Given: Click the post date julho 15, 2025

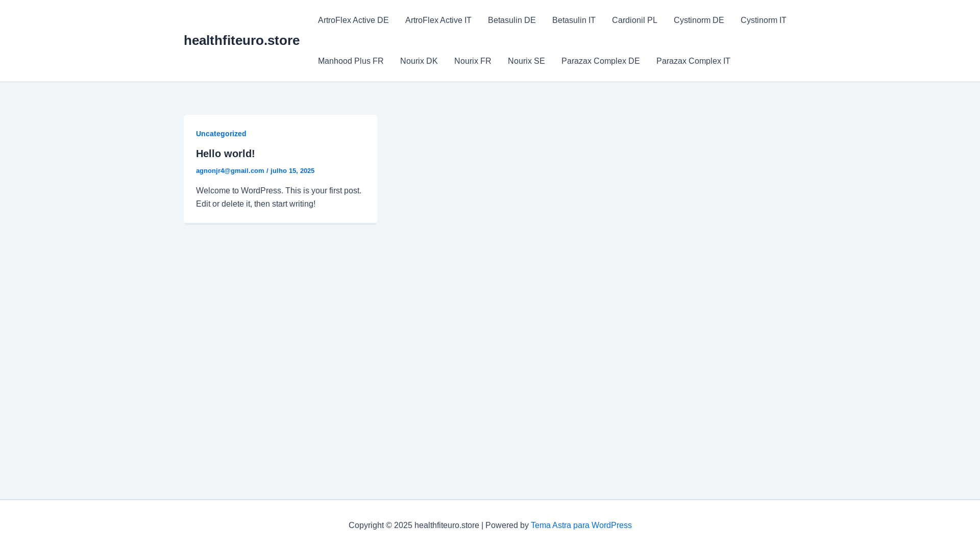Looking at the screenshot, I should coord(292,171).
